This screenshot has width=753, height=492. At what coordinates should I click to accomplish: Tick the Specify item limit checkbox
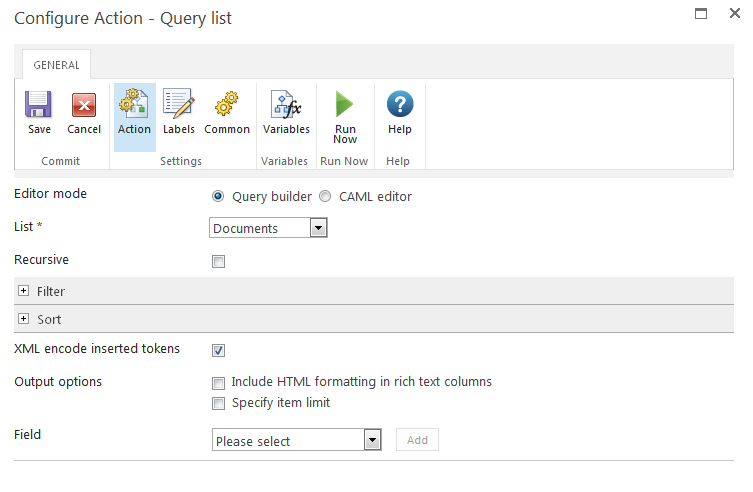[219, 404]
